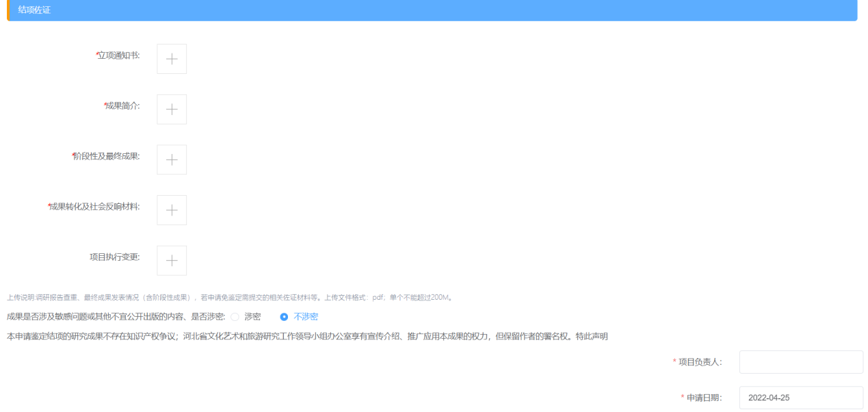This screenshot has height=412, width=868.
Task: Open upload for 成果转化及社会反响材料
Action: [x=172, y=210]
